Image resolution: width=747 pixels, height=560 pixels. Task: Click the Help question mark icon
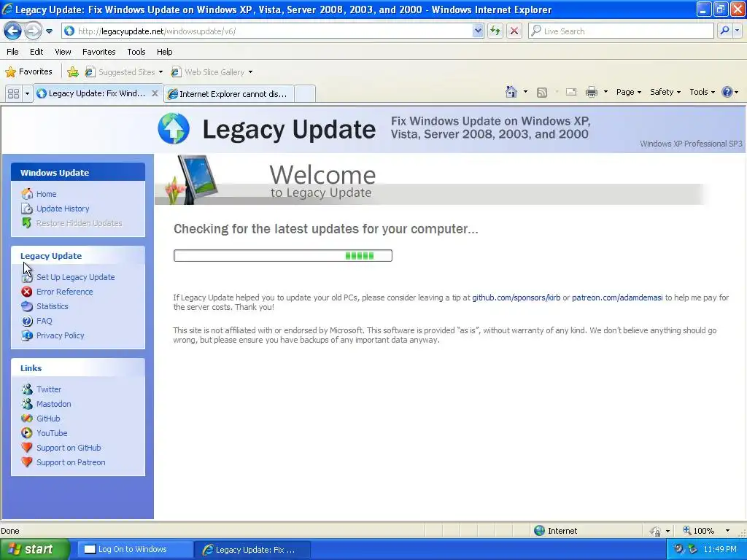727,92
